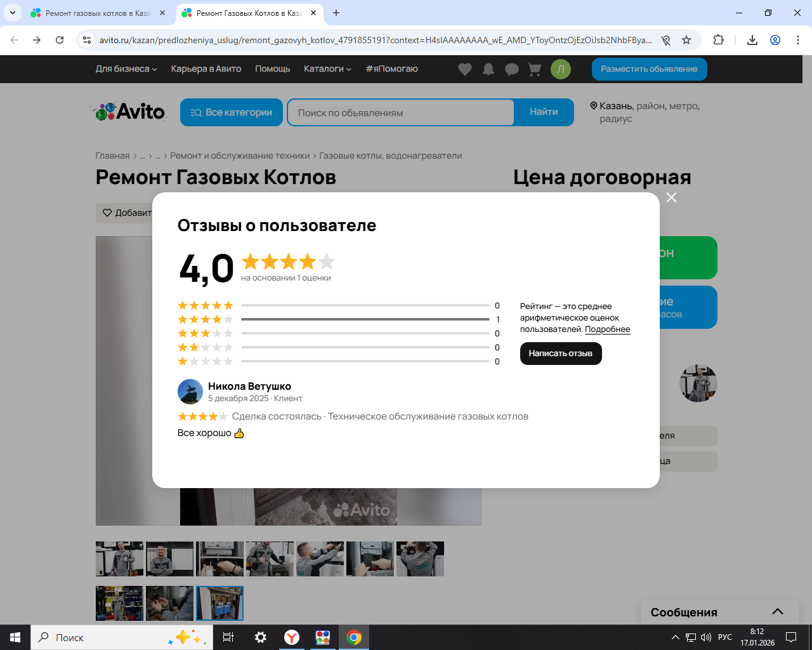The image size is (812, 650).
Task: Open green profile avatar with letter Л
Action: [x=561, y=69]
